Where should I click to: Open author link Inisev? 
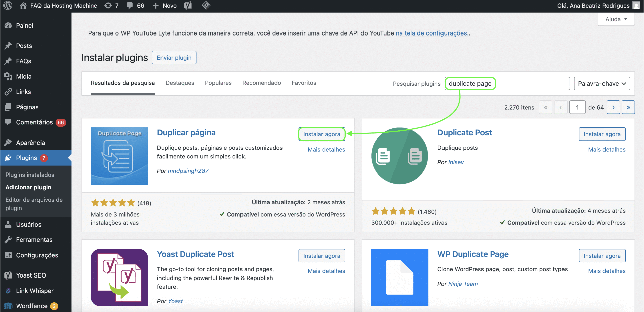click(456, 162)
